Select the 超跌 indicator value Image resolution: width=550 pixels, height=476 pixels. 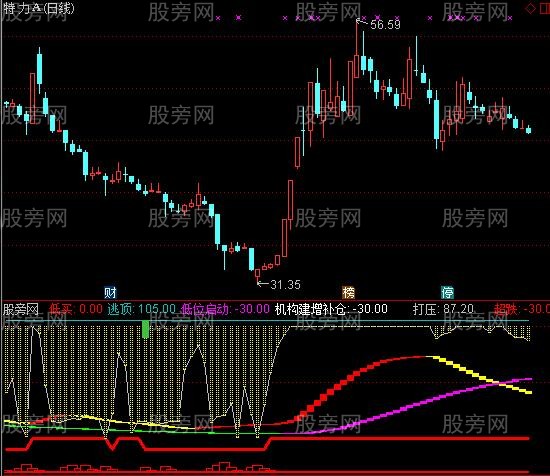pos(522,309)
